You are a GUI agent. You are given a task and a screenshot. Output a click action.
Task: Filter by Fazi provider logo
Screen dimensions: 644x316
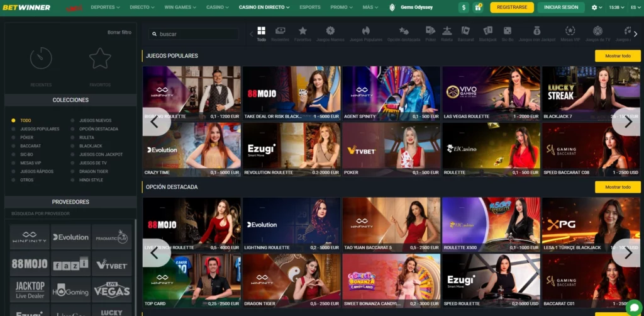[x=70, y=263]
